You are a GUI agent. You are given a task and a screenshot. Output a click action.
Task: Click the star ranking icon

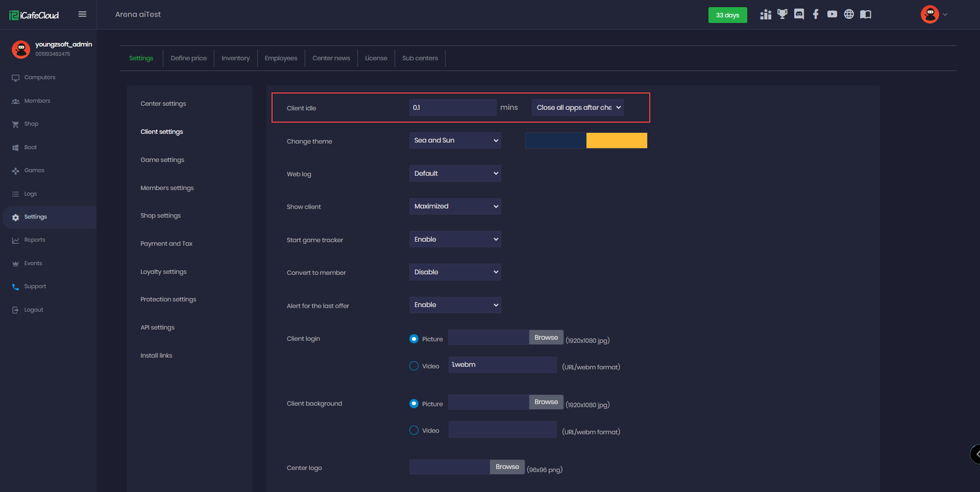pos(766,14)
